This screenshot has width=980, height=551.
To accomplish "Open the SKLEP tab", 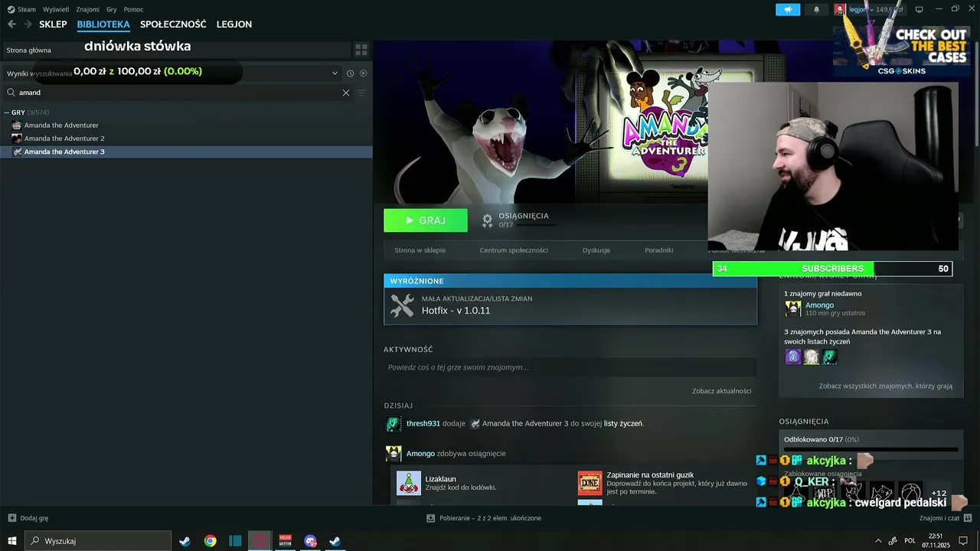I will pos(53,24).
